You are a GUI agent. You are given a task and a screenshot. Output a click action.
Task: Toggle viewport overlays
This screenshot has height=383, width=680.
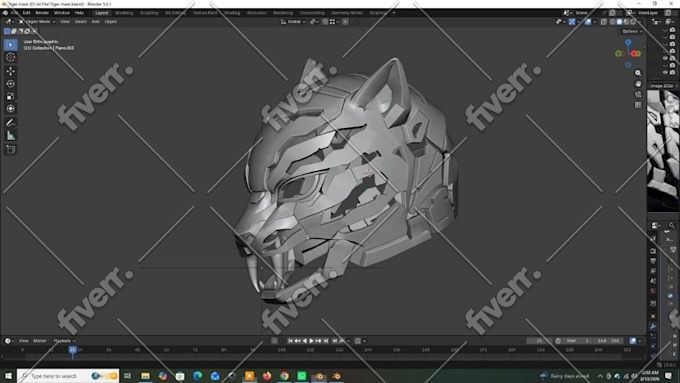click(588, 21)
